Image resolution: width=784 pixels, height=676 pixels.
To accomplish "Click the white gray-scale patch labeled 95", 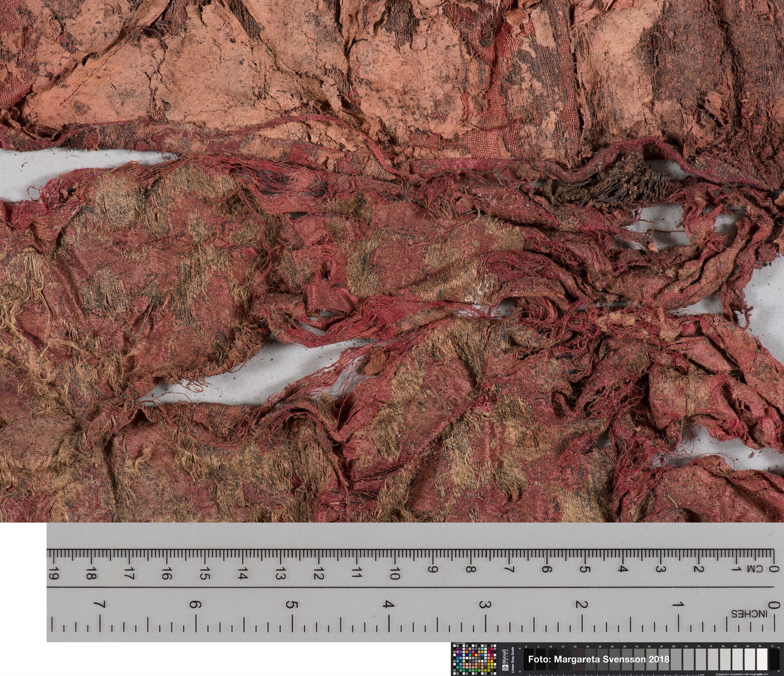I will [x=762, y=660].
